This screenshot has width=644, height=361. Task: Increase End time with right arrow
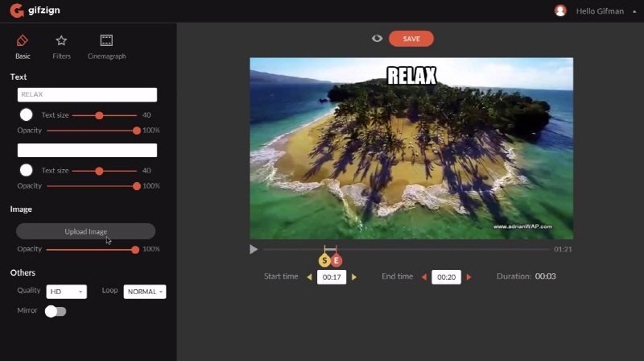point(469,277)
